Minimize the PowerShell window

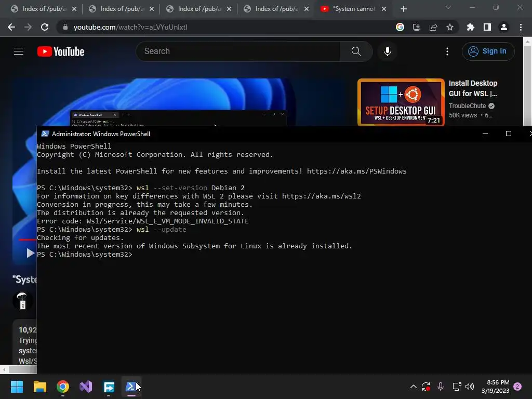tap(485, 134)
